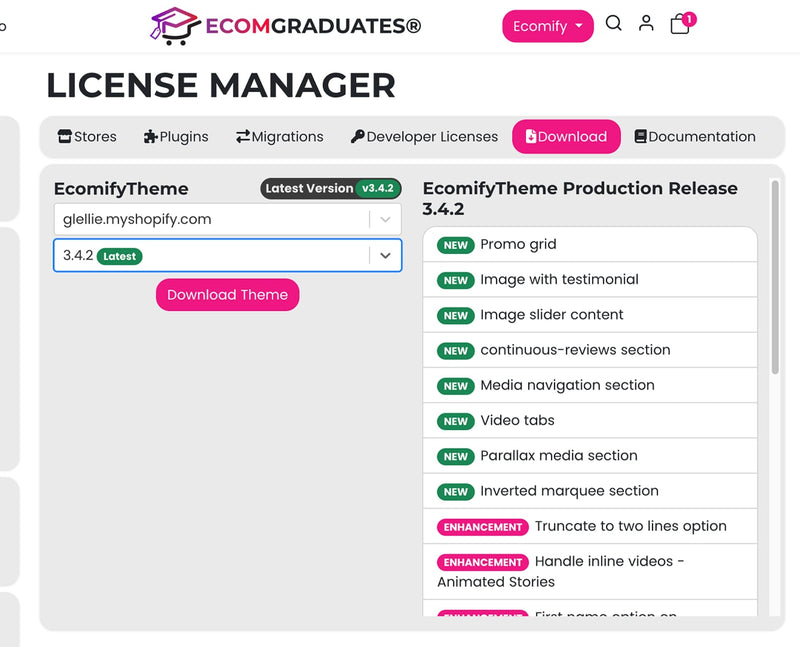
Task: Open the Documentation tab
Action: click(x=695, y=137)
